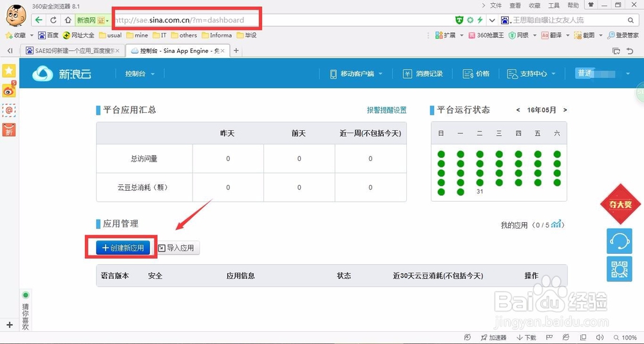Open the skin (shirt) icon in title bar
This screenshot has width=644, height=344.
(x=591, y=5)
